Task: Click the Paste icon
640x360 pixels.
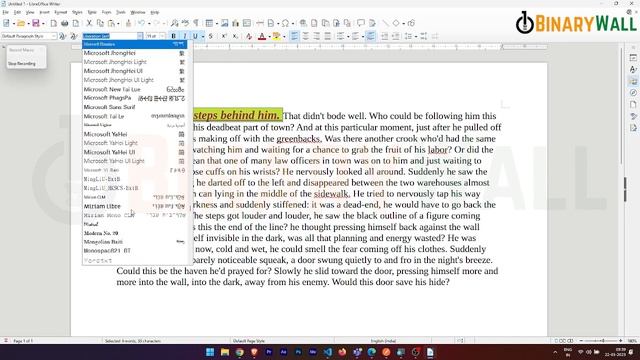Action: coord(111,23)
